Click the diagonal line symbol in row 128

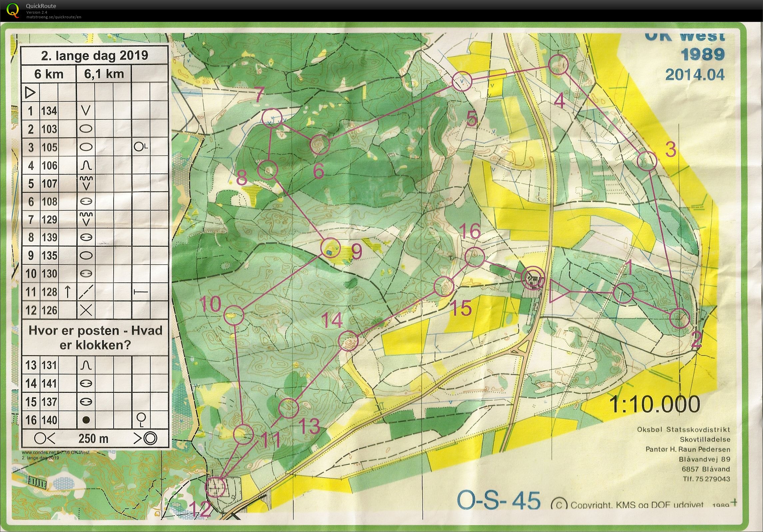click(86, 292)
